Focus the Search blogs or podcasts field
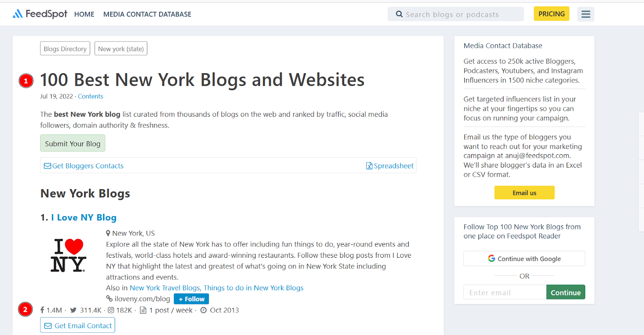 point(456,14)
